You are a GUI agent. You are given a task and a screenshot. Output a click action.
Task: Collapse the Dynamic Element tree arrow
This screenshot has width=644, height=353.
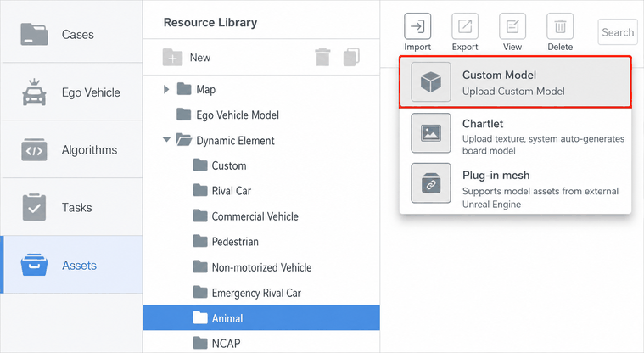tap(166, 140)
